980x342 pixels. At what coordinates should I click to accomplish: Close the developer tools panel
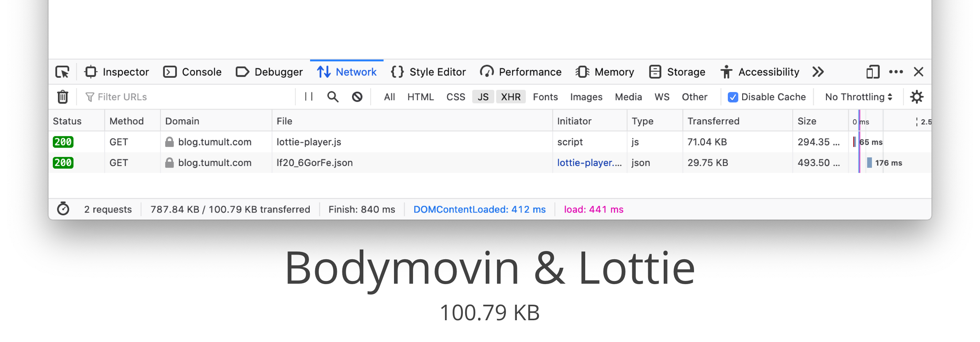(919, 72)
